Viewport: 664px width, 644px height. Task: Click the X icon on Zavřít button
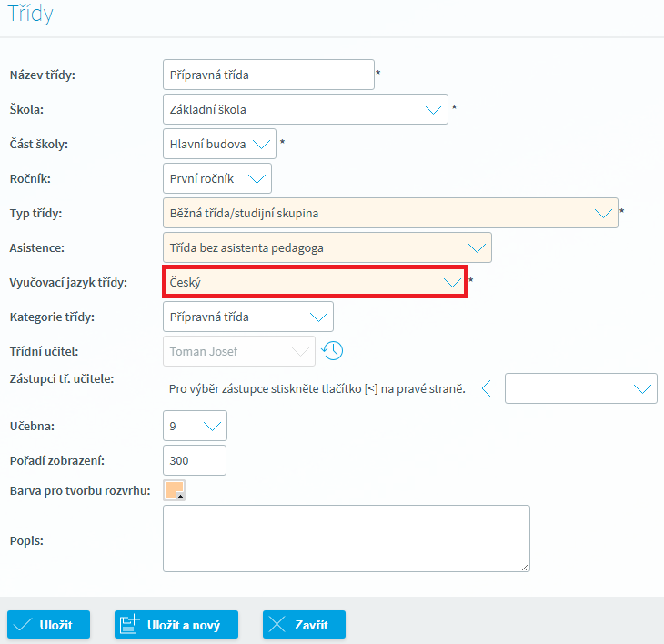pyautogui.click(x=279, y=625)
